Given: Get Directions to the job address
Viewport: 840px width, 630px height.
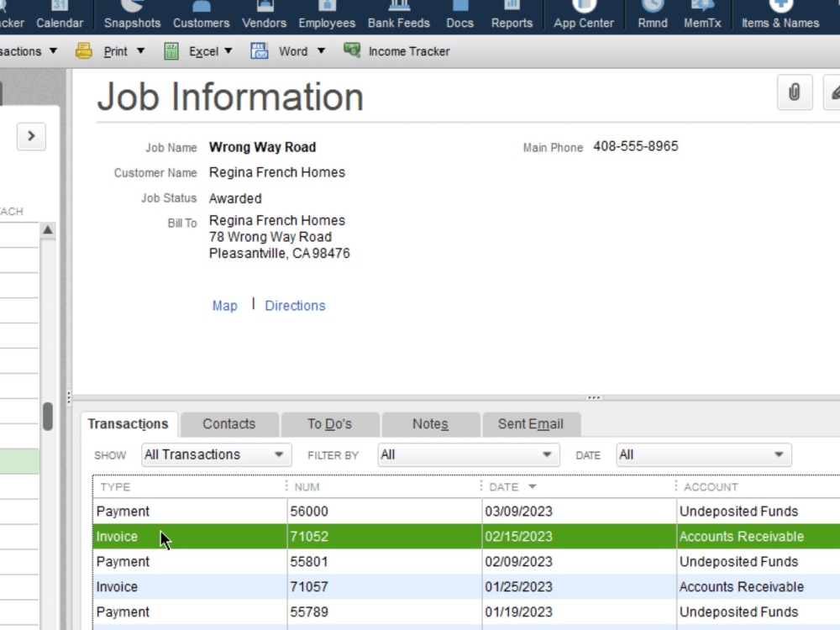Looking at the screenshot, I should [x=295, y=305].
